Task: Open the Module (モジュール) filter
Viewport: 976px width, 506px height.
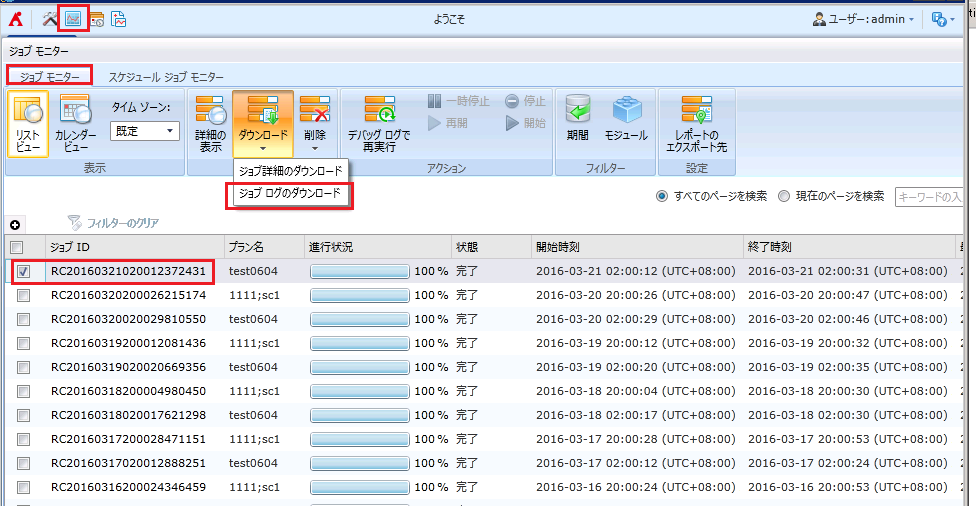Action: pyautogui.click(x=626, y=118)
